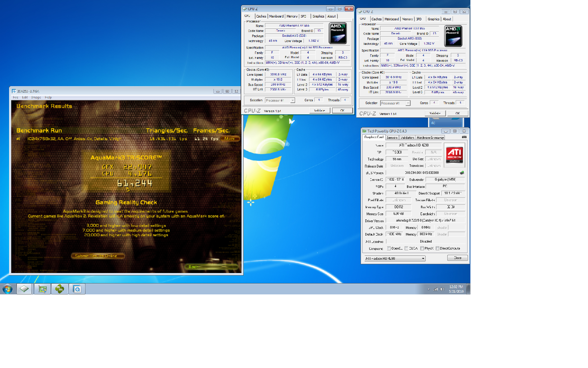Open SPD tab in active CPU-Z
Image resolution: width=588 pixels, height=368 pixels.
pos(304,16)
